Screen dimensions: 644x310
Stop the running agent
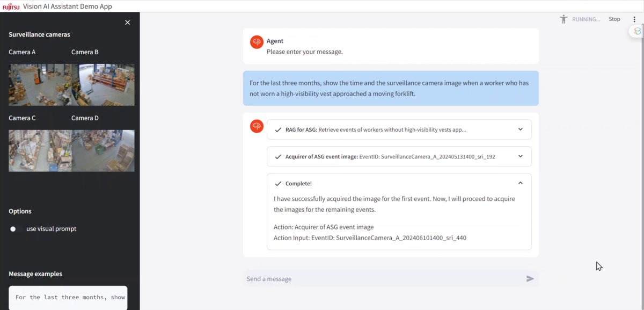[614, 19]
